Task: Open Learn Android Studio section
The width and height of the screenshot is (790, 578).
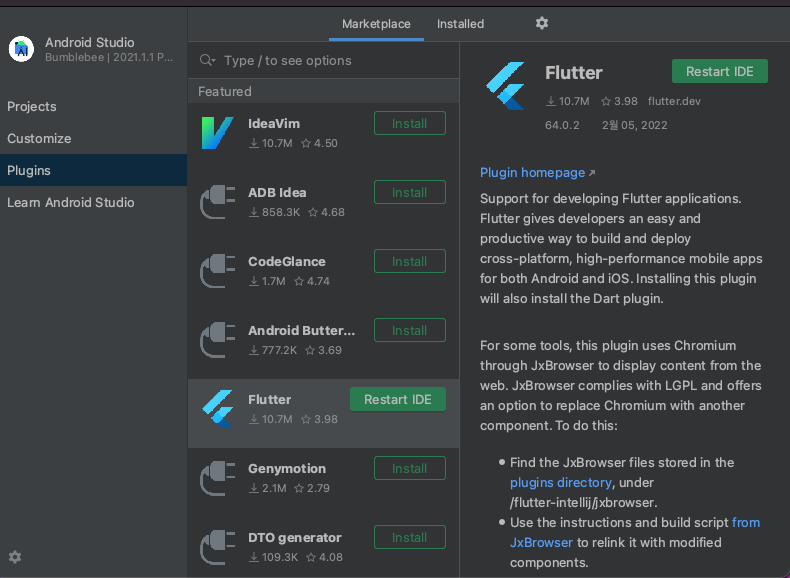Action: [x=93, y=202]
